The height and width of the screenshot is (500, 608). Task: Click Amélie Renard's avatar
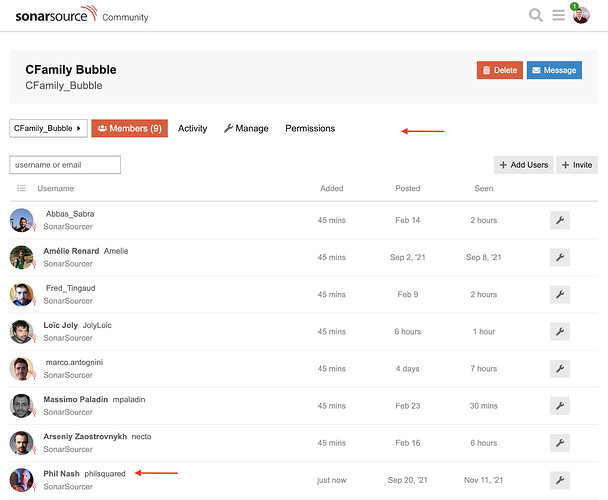[x=22, y=257]
